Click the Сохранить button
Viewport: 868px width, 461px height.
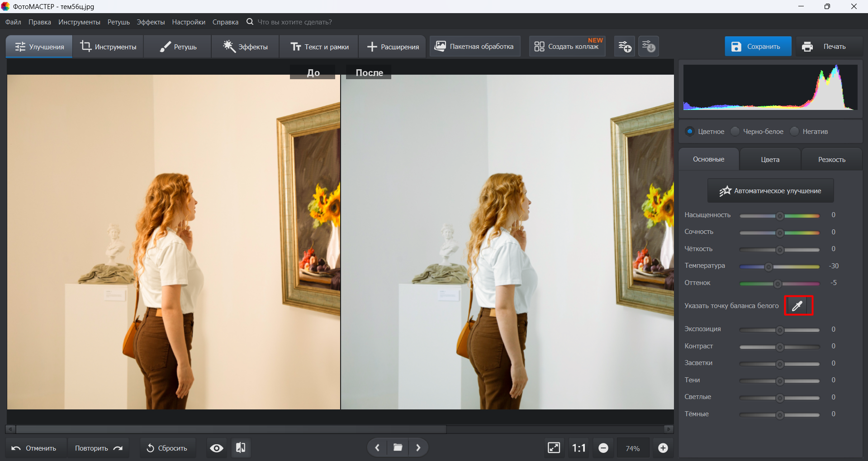pyautogui.click(x=758, y=47)
